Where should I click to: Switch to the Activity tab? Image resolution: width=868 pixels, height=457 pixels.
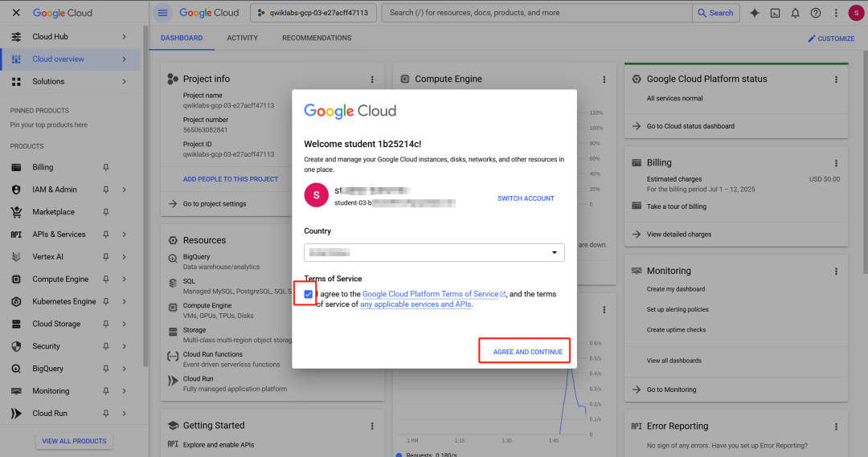tap(243, 39)
